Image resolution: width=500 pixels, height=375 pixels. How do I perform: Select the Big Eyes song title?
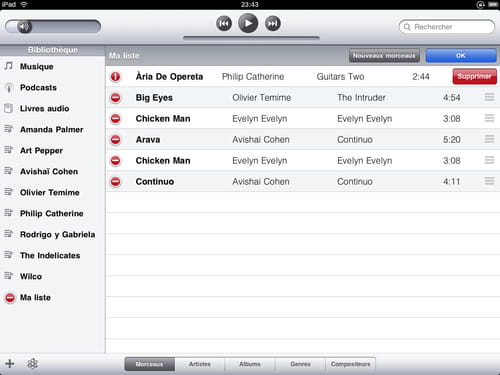point(154,98)
